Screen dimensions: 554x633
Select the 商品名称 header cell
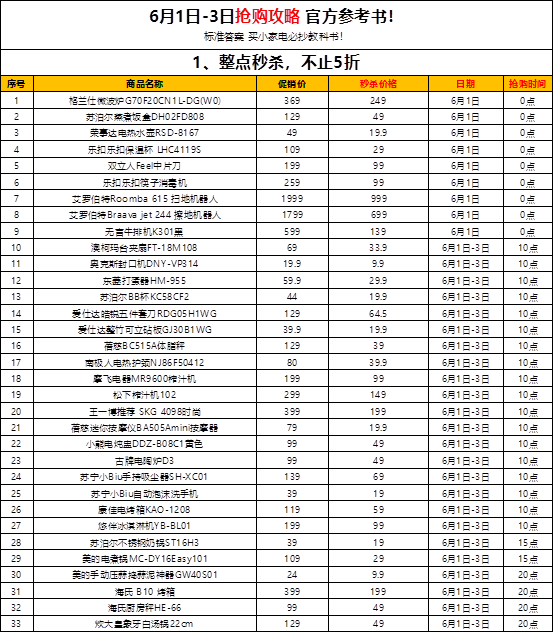click(145, 84)
